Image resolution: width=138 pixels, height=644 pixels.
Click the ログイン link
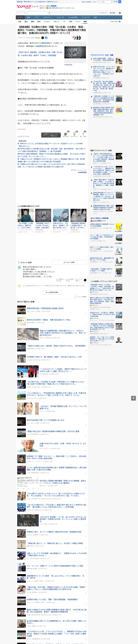[42, 8]
